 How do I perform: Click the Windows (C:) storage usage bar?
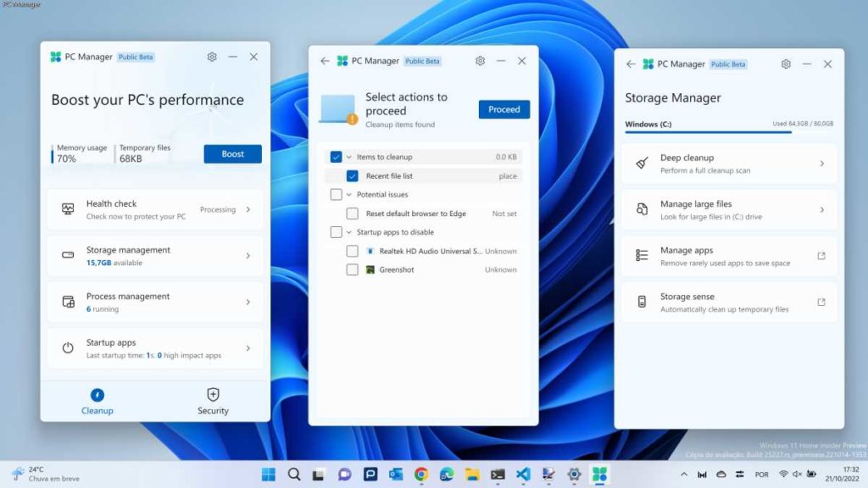tap(728, 132)
